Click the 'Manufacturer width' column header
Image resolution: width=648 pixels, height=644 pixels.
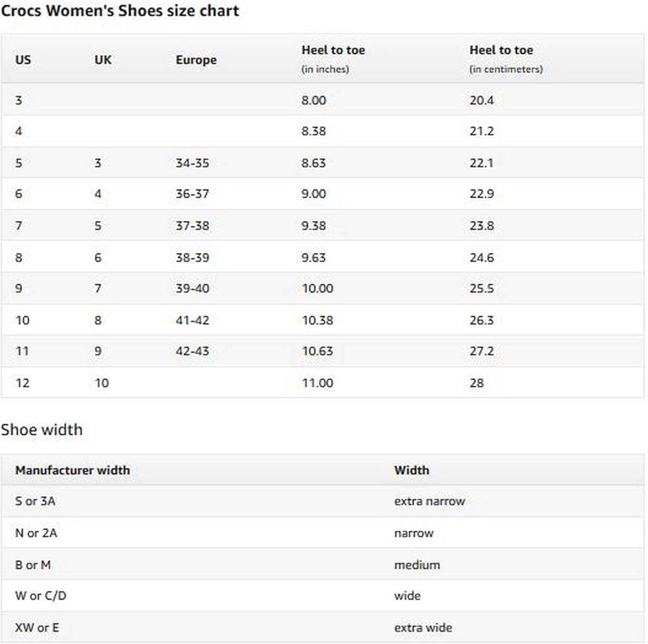click(73, 470)
